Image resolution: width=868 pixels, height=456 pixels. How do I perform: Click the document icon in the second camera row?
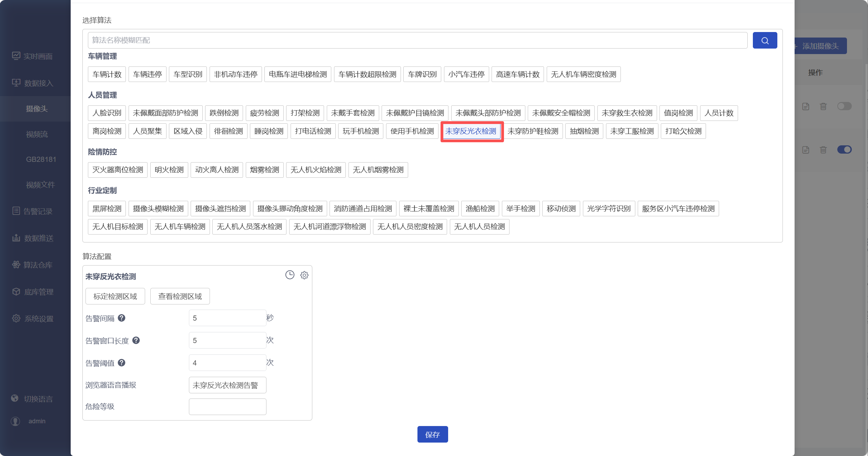805,150
